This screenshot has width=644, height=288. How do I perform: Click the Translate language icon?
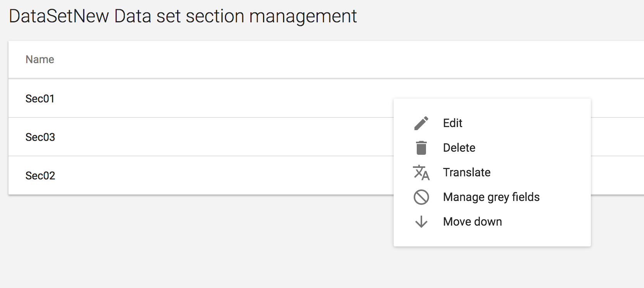(421, 172)
